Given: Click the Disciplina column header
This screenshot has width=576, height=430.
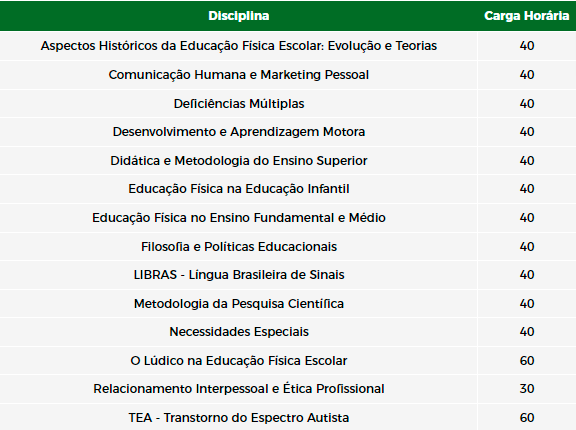Looking at the screenshot, I should point(239,16).
